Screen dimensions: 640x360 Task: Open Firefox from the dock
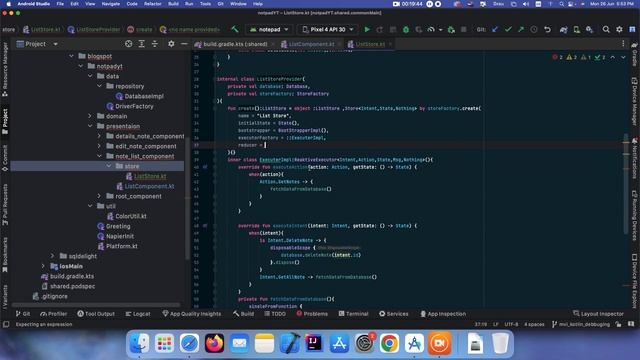(214, 343)
